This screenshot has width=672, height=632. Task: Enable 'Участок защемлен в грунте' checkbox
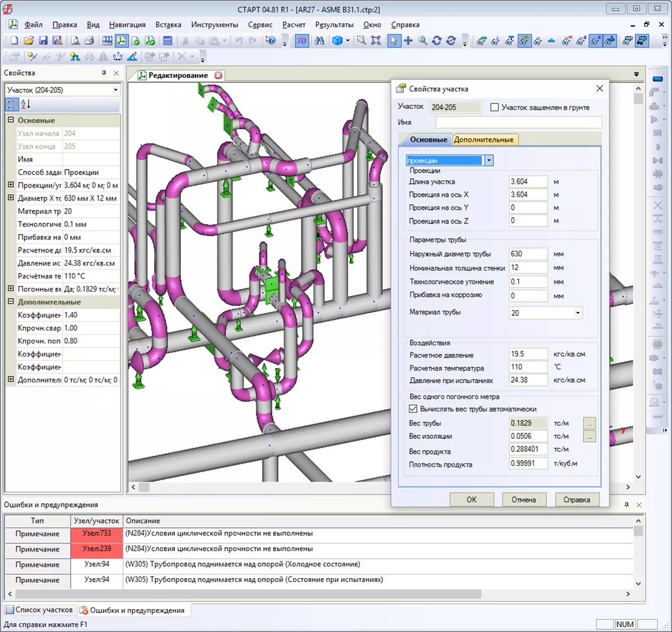494,107
